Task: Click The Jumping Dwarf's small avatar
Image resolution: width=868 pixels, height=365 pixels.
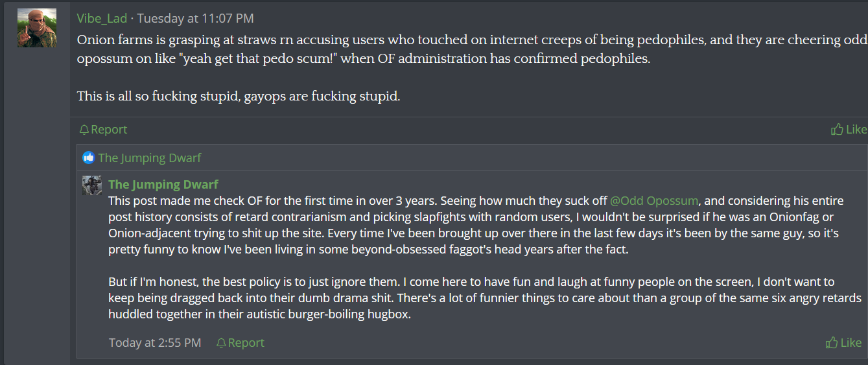Action: [x=92, y=185]
